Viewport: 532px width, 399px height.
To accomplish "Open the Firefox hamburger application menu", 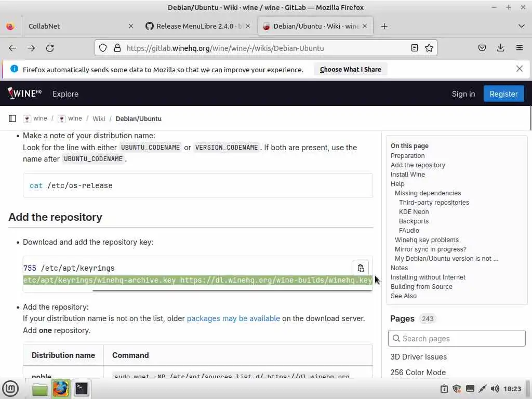I will pos(520,48).
